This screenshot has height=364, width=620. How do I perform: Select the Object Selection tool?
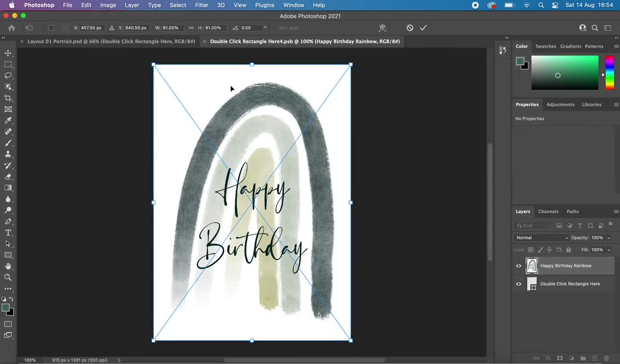(x=8, y=87)
